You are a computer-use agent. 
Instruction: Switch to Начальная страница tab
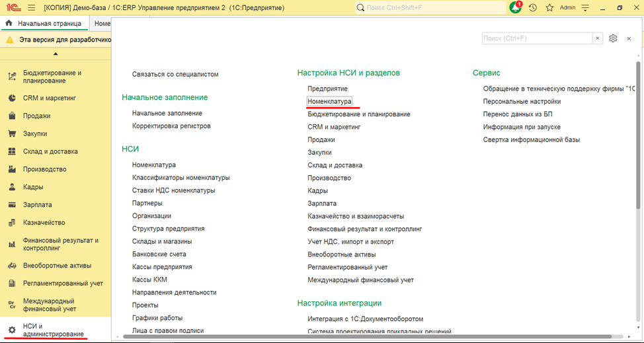(44, 23)
